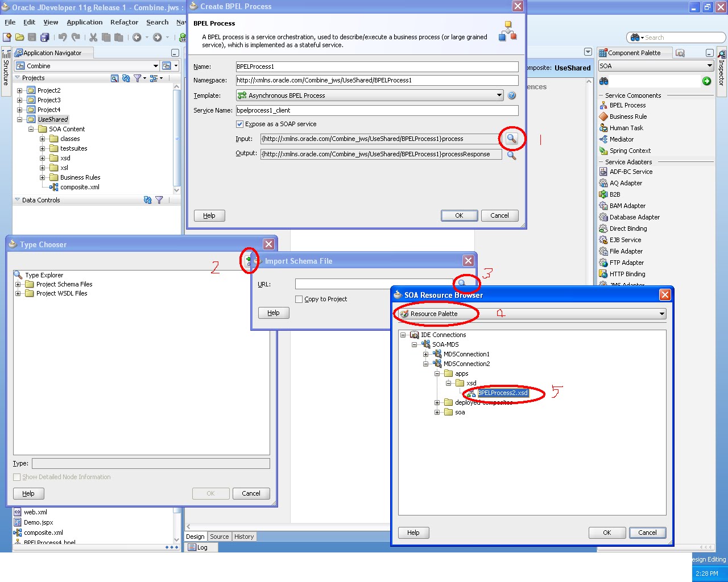This screenshot has height=582, width=728.
Task: Click Help in the SOA Resource Browser
Action: [413, 533]
